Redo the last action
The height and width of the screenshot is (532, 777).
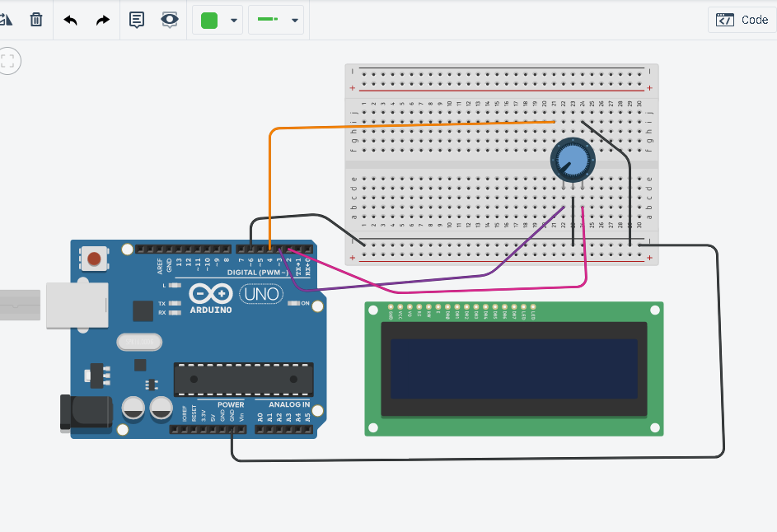pyautogui.click(x=101, y=19)
